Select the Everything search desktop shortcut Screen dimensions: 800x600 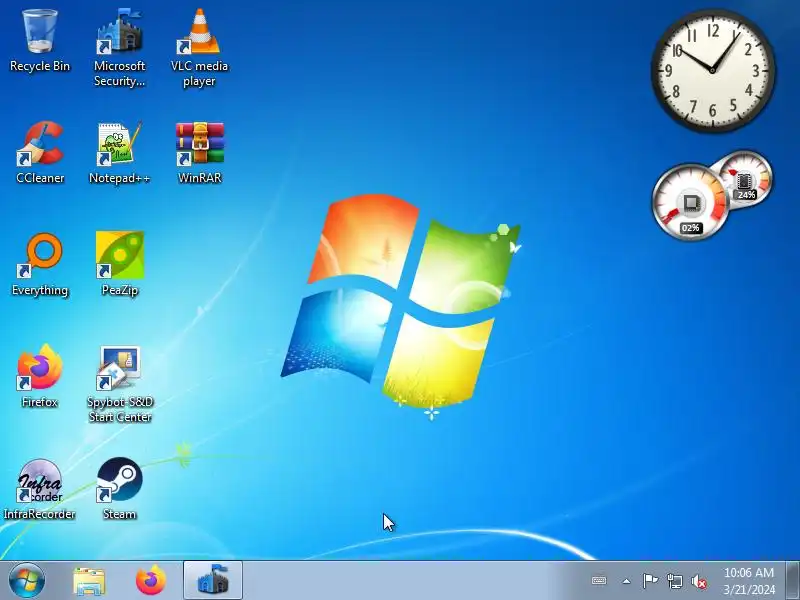(x=40, y=264)
